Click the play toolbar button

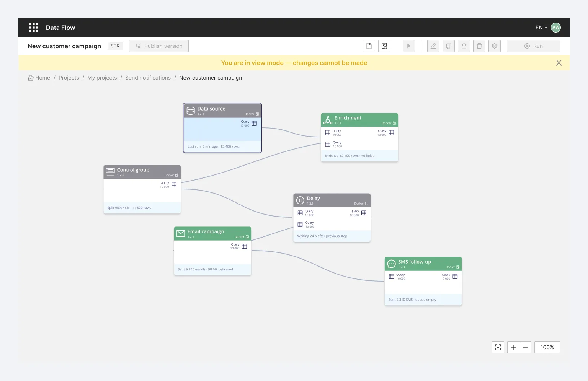click(x=409, y=46)
